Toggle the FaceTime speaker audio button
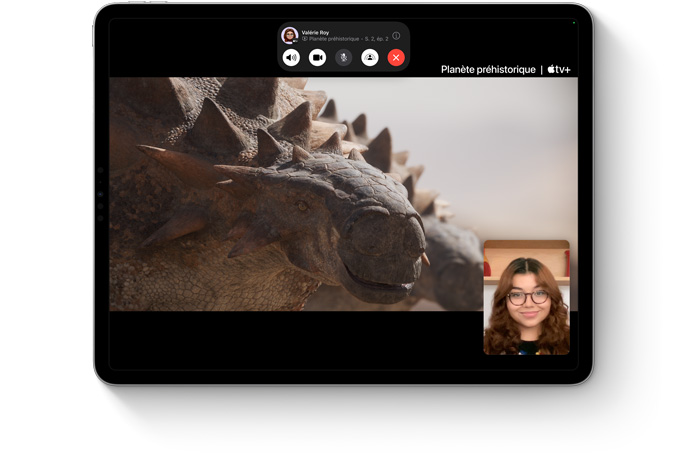 [x=291, y=57]
